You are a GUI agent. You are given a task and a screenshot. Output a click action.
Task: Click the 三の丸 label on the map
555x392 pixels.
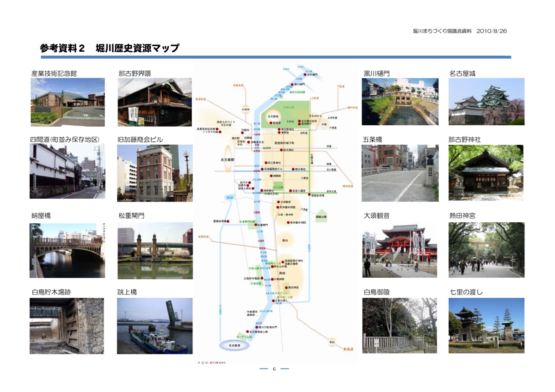coord(290,122)
